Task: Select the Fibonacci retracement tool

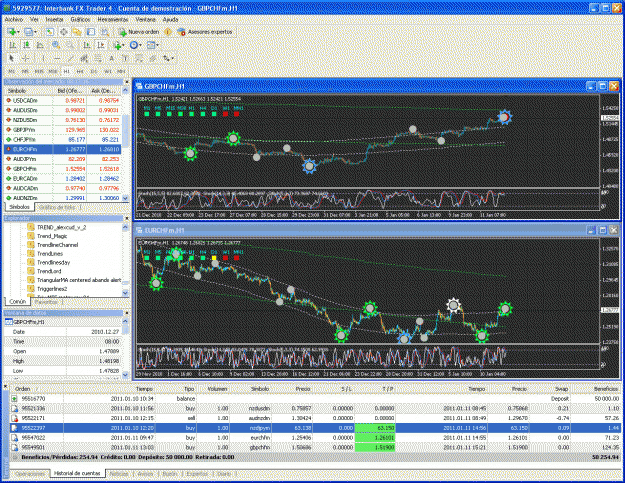Action: coord(98,58)
